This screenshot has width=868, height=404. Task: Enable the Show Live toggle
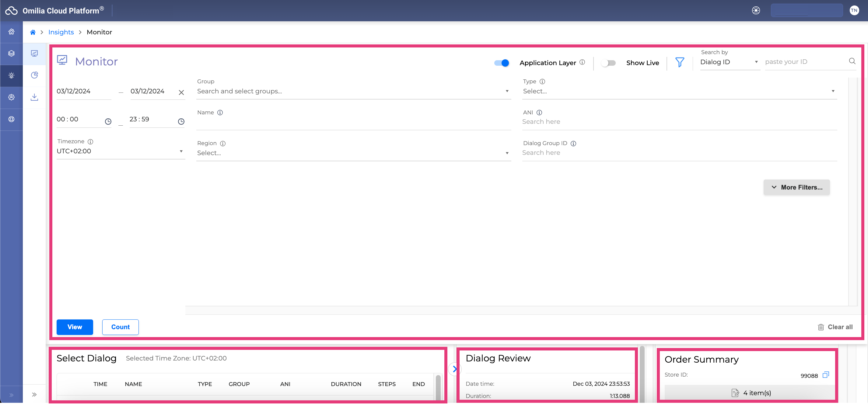click(609, 63)
